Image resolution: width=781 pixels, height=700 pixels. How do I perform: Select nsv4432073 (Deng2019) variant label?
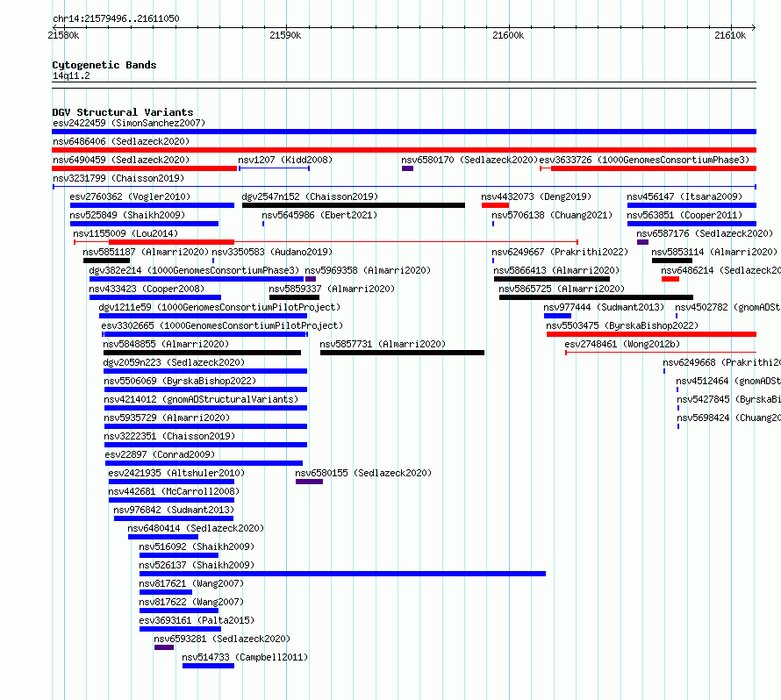pos(536,196)
